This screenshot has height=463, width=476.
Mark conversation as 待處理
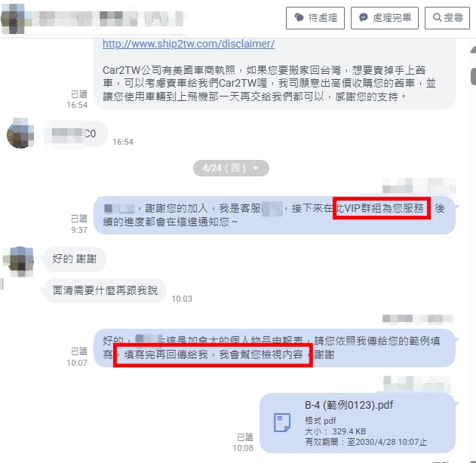(x=315, y=18)
